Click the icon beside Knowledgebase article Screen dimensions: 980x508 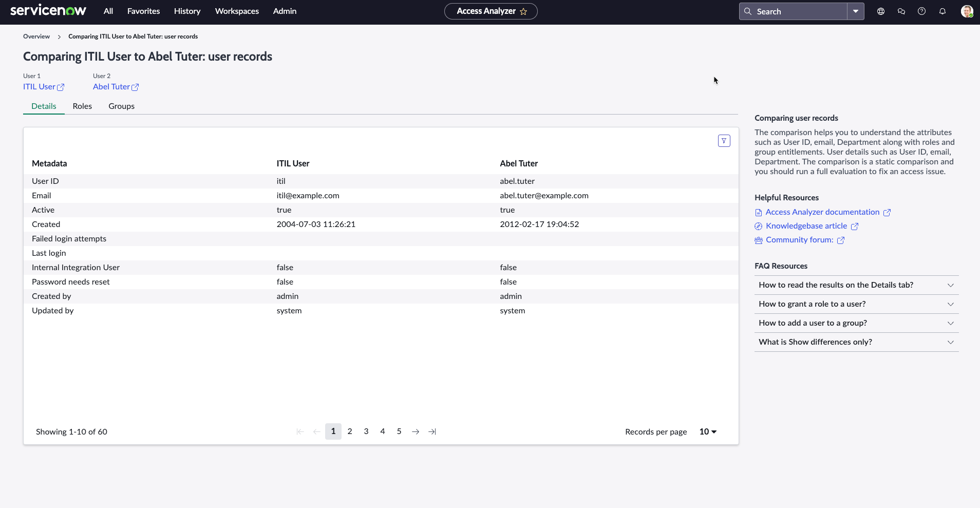pyautogui.click(x=759, y=227)
